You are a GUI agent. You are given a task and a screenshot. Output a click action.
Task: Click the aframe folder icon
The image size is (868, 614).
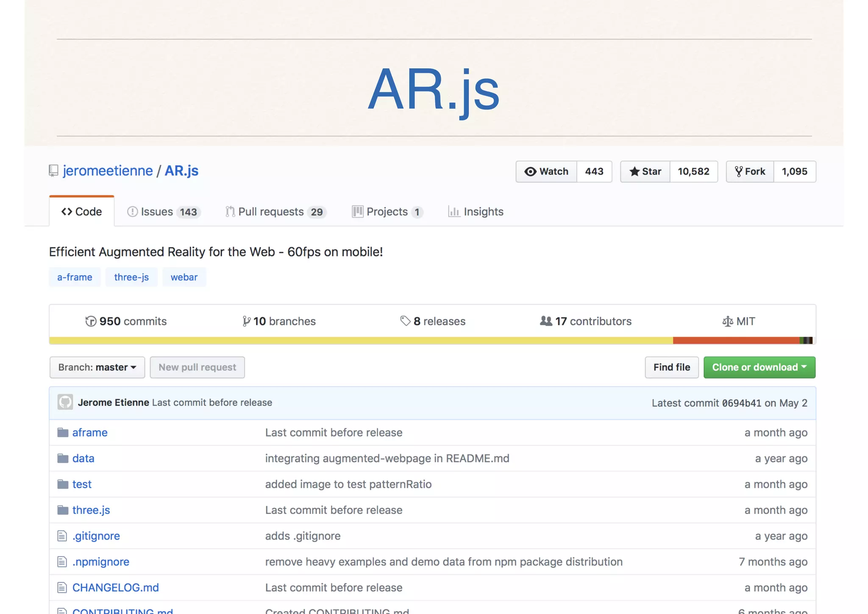coord(63,433)
